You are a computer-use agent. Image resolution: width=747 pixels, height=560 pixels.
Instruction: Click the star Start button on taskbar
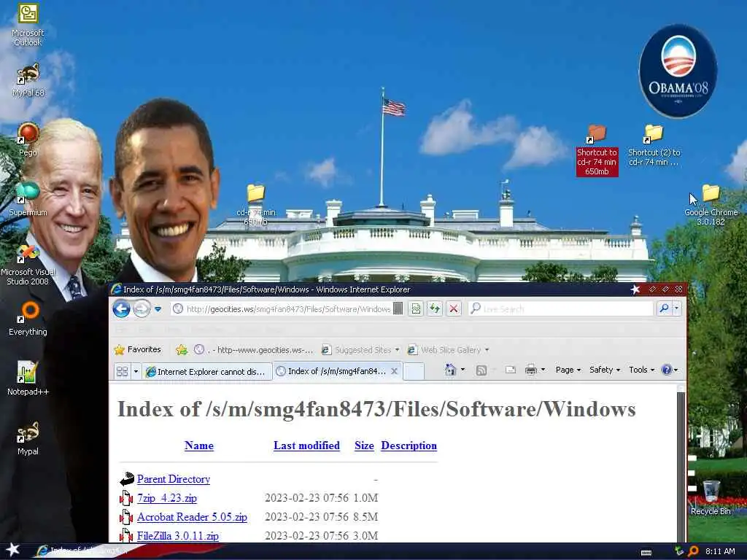tap(13, 551)
